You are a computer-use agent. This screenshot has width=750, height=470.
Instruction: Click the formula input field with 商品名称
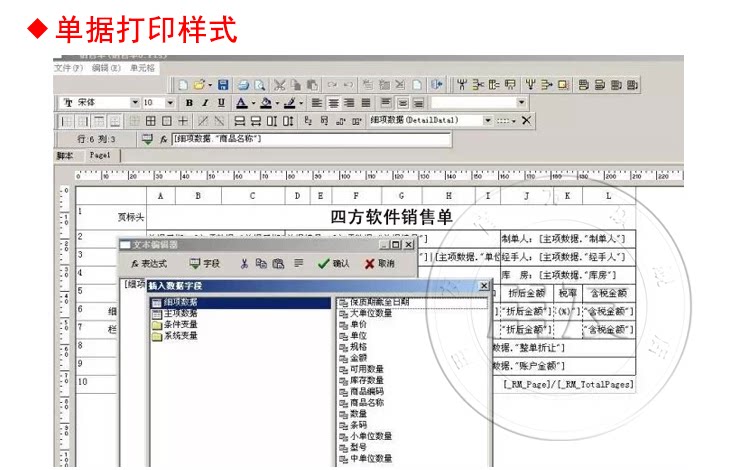pyautogui.click(x=311, y=139)
